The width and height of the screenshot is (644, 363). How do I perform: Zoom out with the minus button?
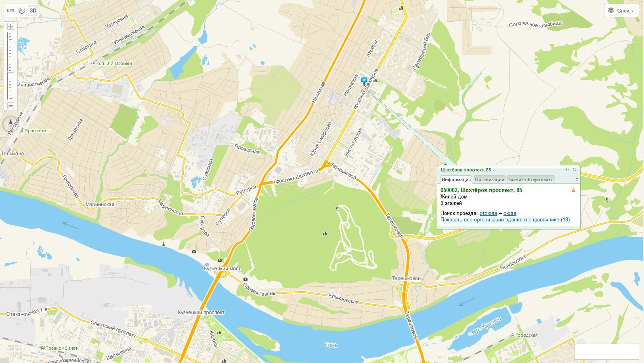point(10,106)
